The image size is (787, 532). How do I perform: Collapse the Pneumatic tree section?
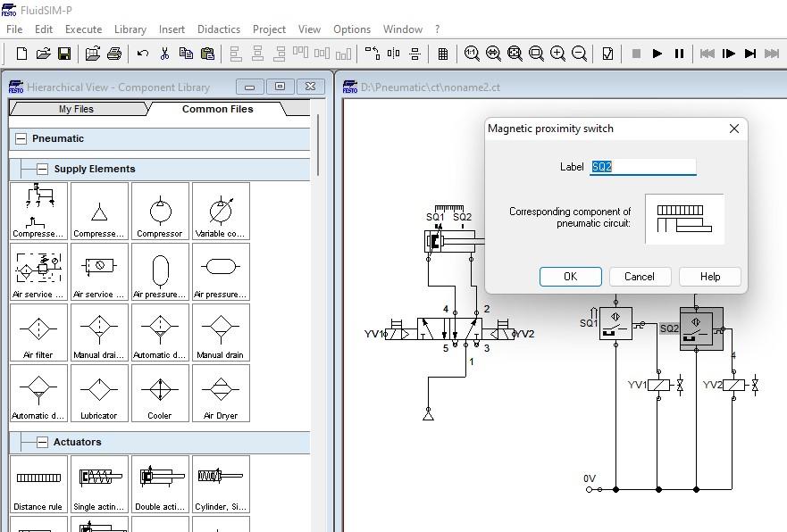pos(21,138)
